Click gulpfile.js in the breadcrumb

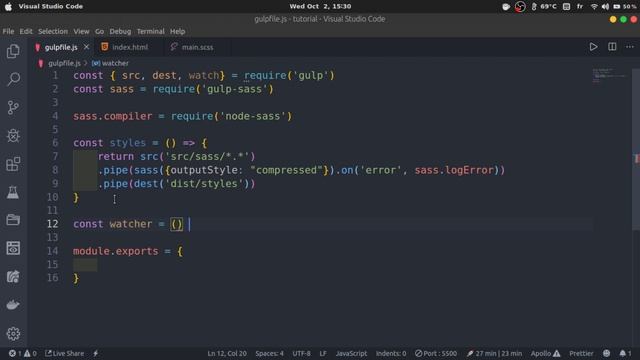click(64, 63)
